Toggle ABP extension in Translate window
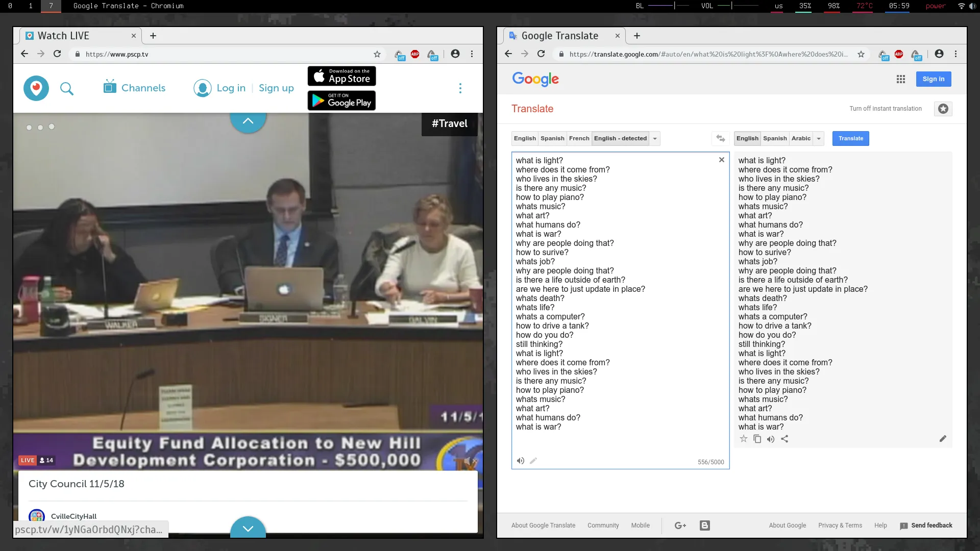Image resolution: width=980 pixels, height=551 pixels. click(899, 54)
